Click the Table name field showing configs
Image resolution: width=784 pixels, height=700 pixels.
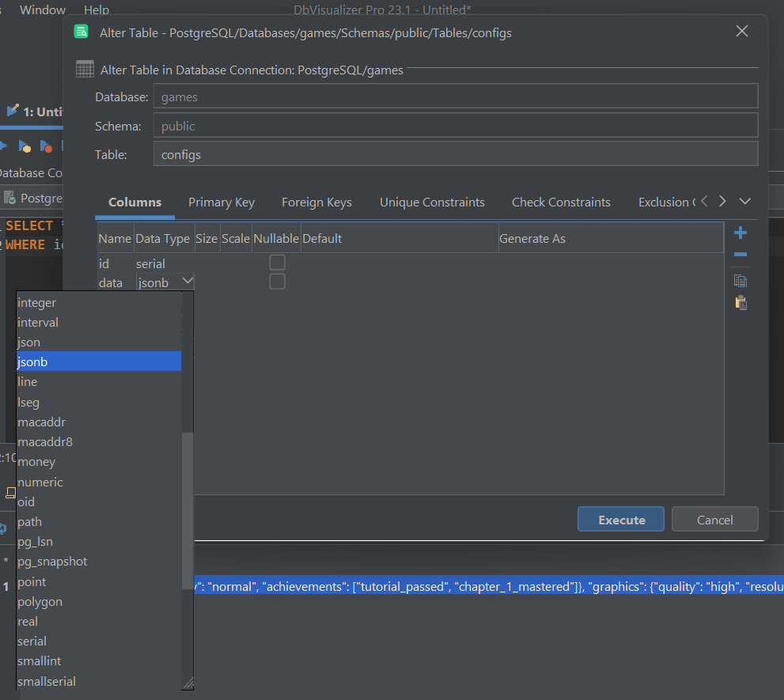(x=456, y=154)
